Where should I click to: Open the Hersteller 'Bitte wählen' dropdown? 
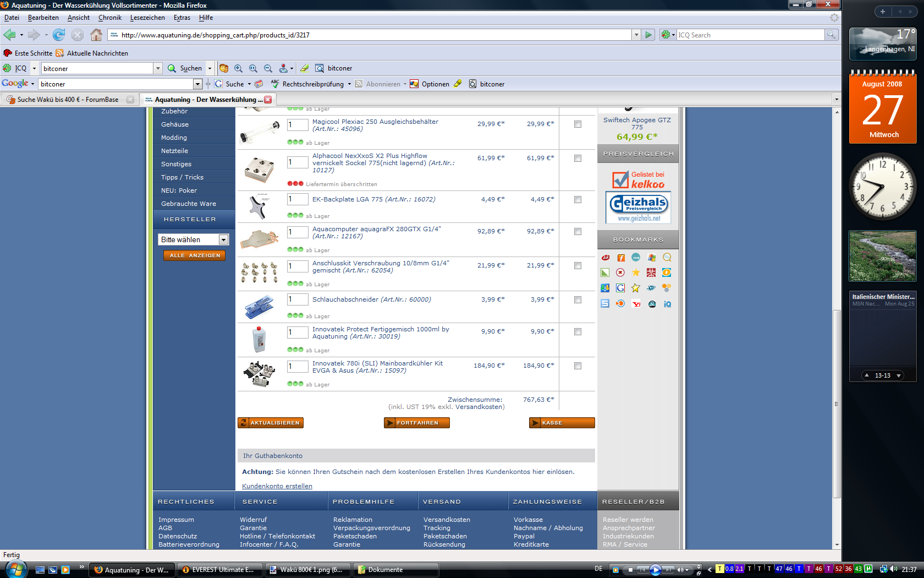193,239
